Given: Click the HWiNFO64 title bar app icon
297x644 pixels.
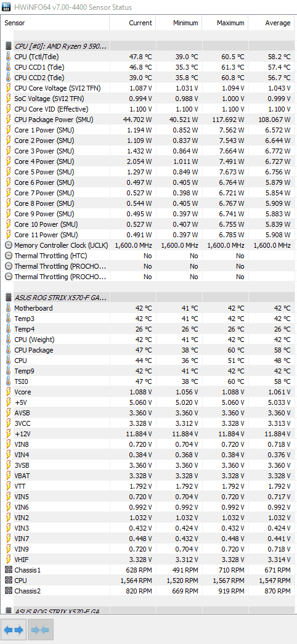Looking at the screenshot, I should (6, 7).
